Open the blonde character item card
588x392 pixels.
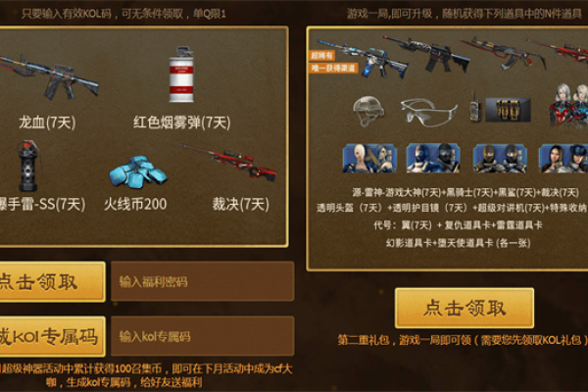pos(369,158)
